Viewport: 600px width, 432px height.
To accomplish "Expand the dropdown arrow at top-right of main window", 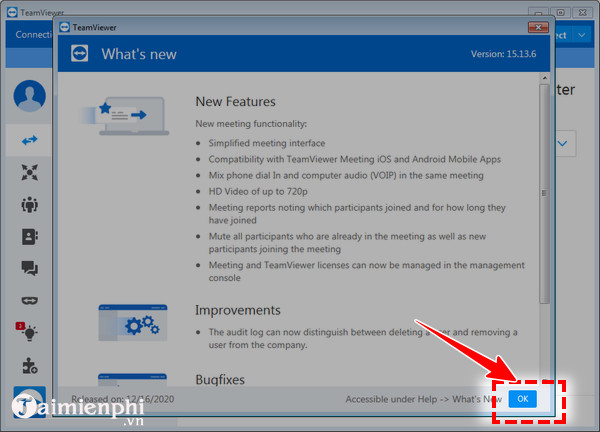I will point(582,35).
